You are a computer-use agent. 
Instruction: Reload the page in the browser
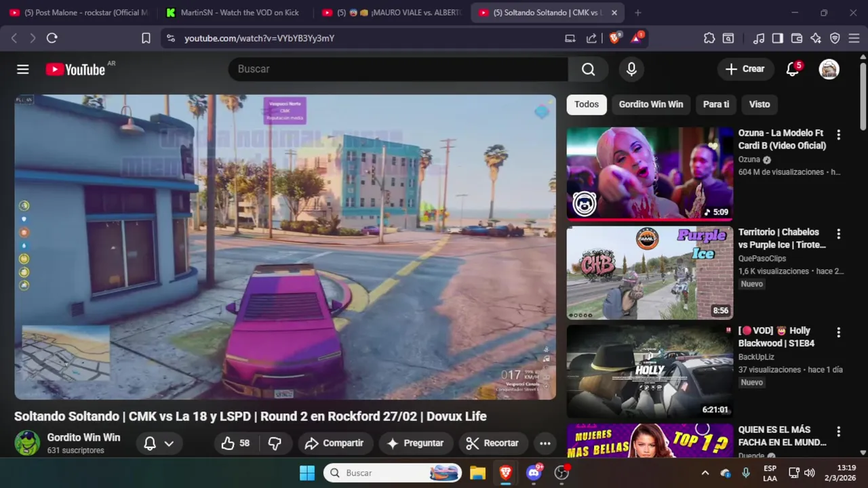click(52, 39)
